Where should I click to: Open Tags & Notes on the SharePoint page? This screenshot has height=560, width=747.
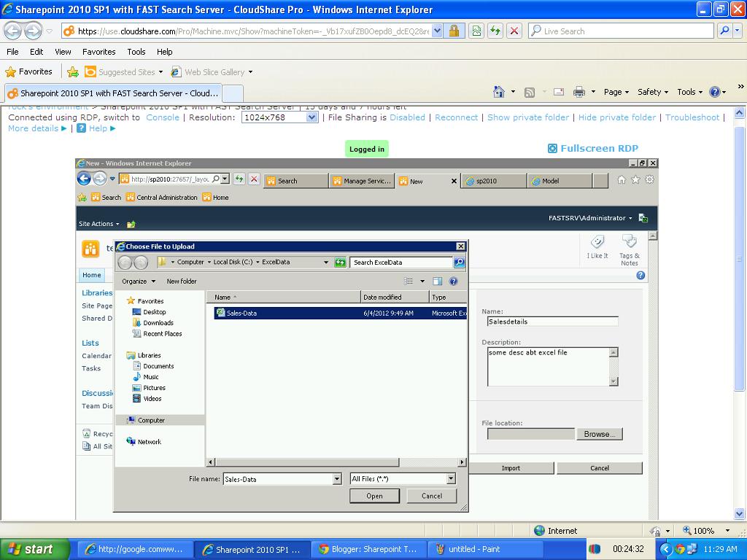tap(629, 246)
